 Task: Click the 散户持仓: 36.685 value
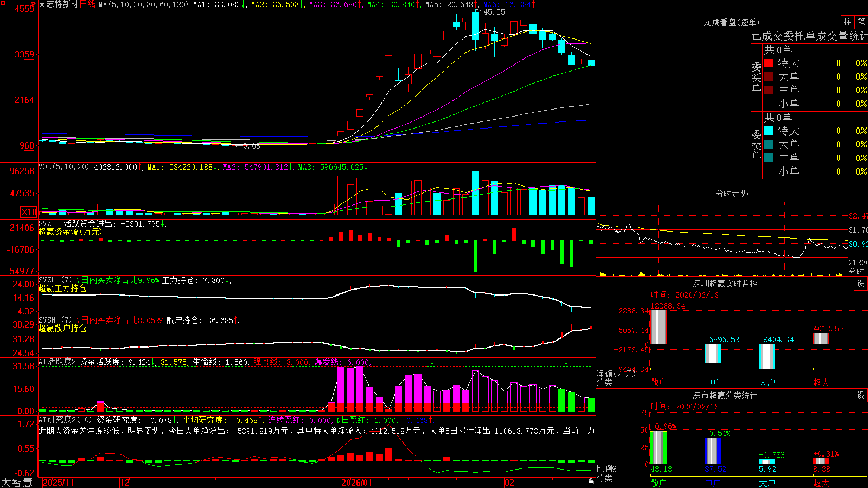point(200,320)
